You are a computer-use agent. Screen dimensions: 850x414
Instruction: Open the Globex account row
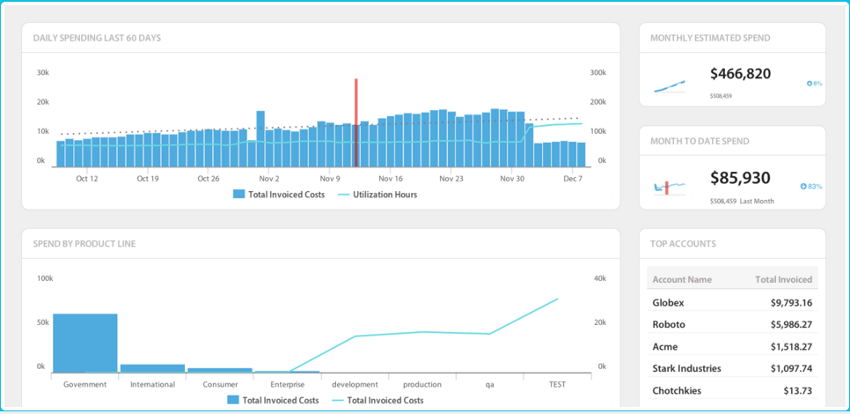732,303
